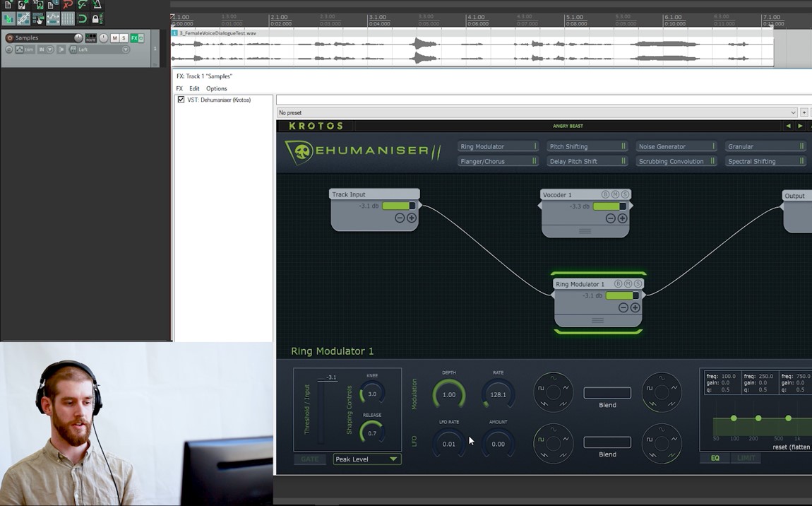812x506 pixels.
Task: Toggle solo S on Vocoder 1 node
Action: tap(626, 194)
